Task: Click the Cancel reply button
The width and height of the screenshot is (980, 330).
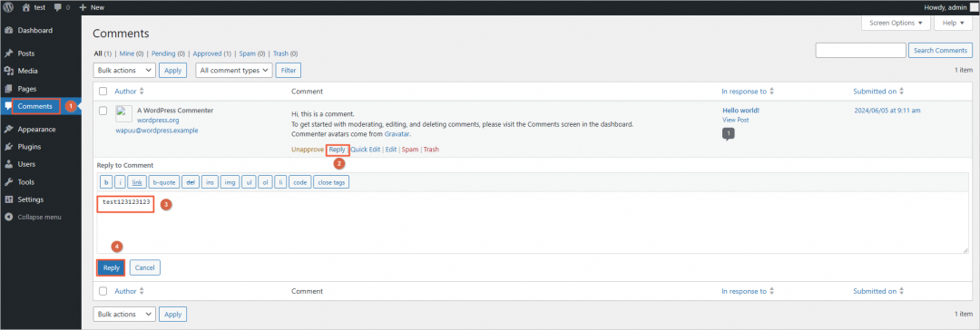Action: pyautogui.click(x=144, y=267)
